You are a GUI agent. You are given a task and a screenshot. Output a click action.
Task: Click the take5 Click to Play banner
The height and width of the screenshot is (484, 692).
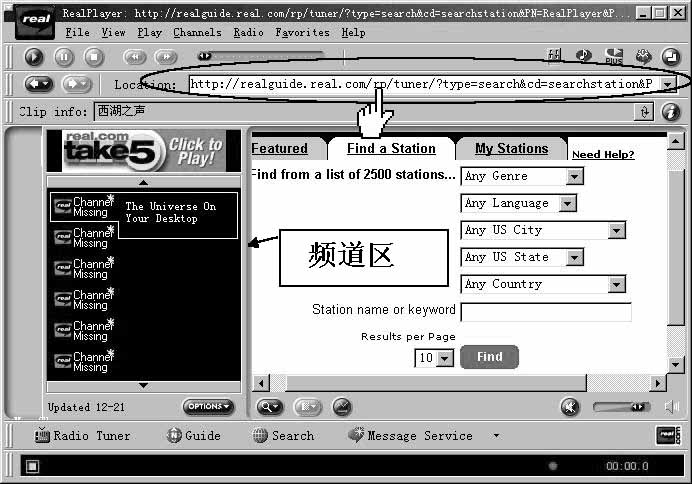143,151
